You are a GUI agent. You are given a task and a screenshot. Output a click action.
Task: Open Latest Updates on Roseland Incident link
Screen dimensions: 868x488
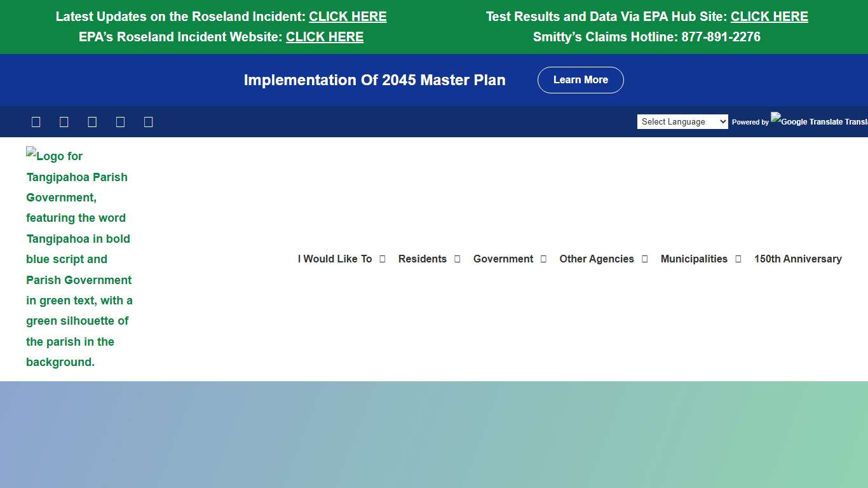pos(348,17)
